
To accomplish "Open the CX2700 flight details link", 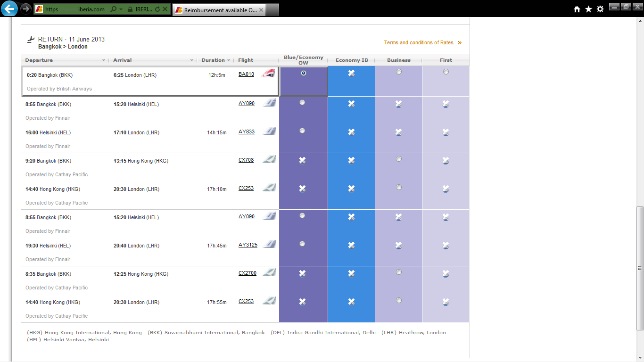I will [248, 273].
